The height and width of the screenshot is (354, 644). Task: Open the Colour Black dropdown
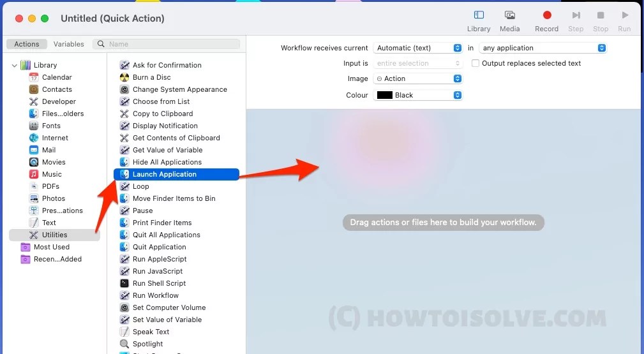tap(417, 95)
